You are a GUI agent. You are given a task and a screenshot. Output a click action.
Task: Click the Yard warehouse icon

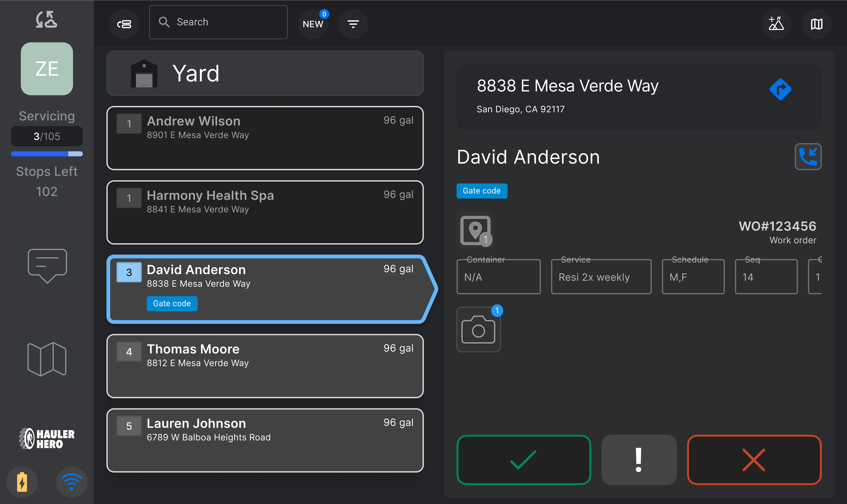(x=144, y=73)
